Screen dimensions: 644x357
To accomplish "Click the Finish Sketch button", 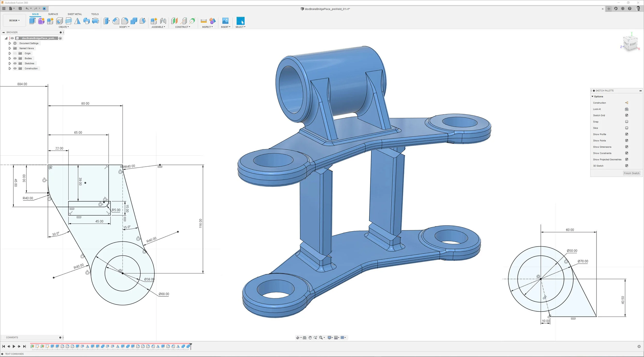I will pyautogui.click(x=632, y=173).
